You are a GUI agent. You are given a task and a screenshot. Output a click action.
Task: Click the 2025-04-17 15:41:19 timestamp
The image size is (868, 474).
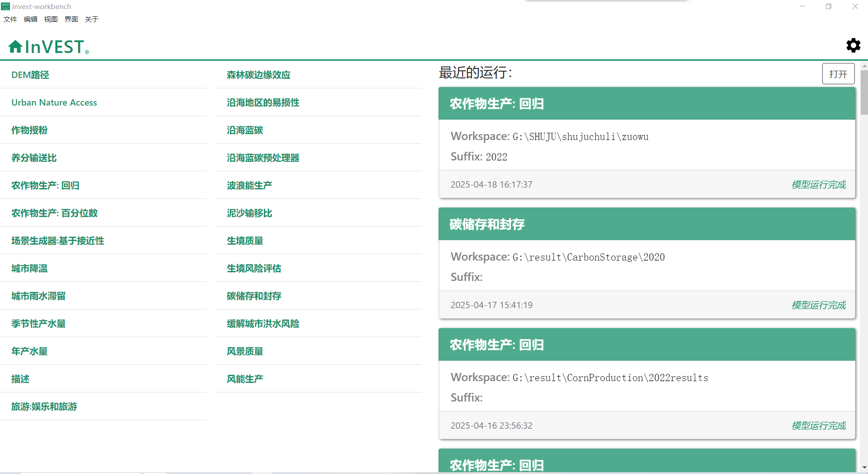[492, 305]
